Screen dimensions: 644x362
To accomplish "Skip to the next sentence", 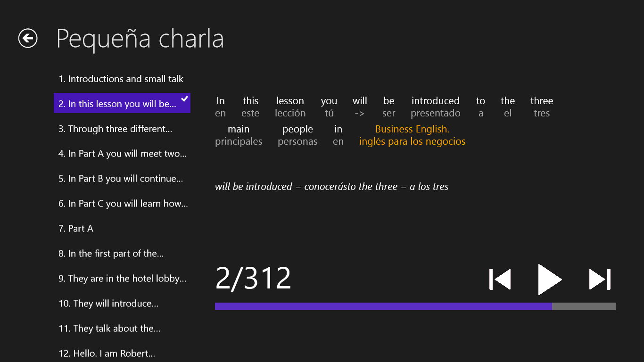I will point(600,280).
